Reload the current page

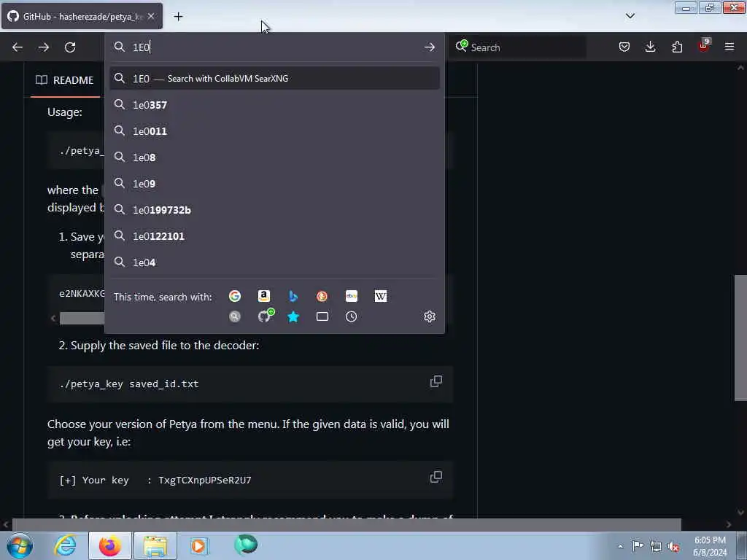[70, 47]
